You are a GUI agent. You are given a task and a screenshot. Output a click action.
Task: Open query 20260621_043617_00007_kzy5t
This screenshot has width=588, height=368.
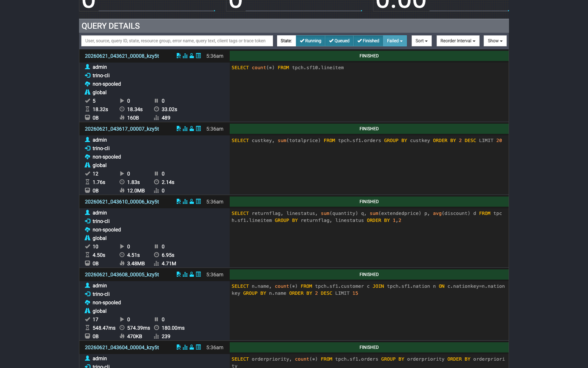coord(122,129)
